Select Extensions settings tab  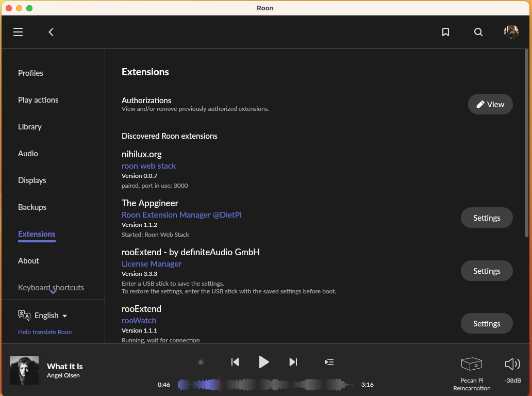coord(37,234)
